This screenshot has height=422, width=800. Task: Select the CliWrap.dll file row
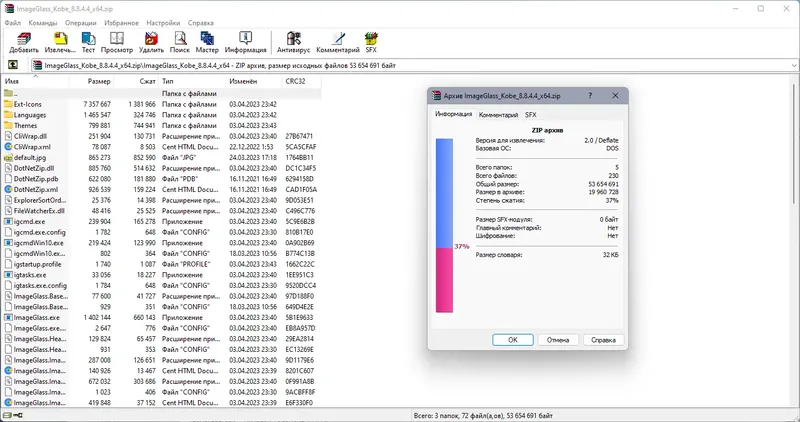click(x=161, y=136)
